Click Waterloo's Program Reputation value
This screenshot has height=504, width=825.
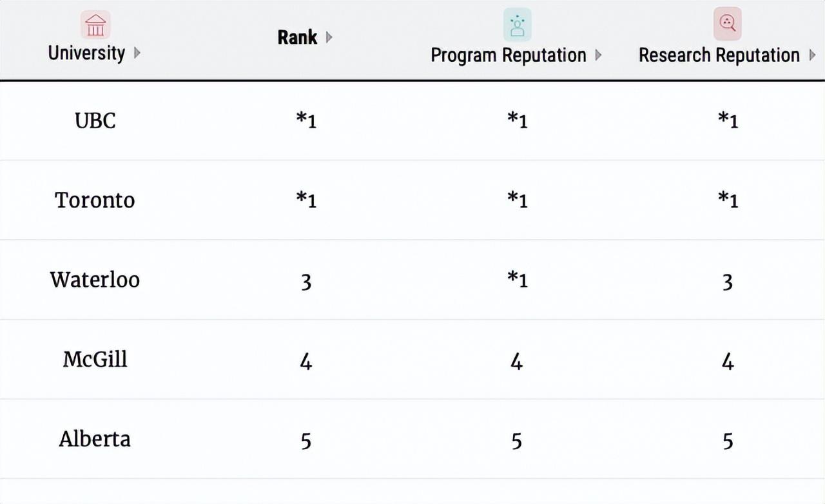click(x=517, y=280)
